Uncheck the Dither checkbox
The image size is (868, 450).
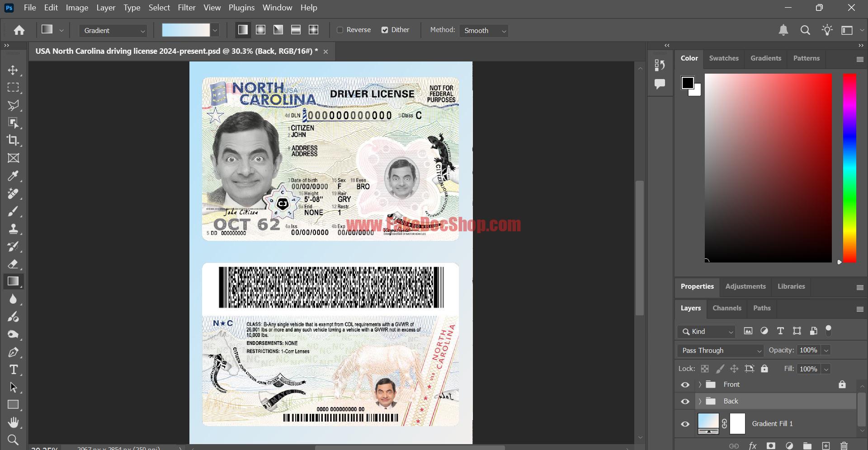pyautogui.click(x=385, y=30)
